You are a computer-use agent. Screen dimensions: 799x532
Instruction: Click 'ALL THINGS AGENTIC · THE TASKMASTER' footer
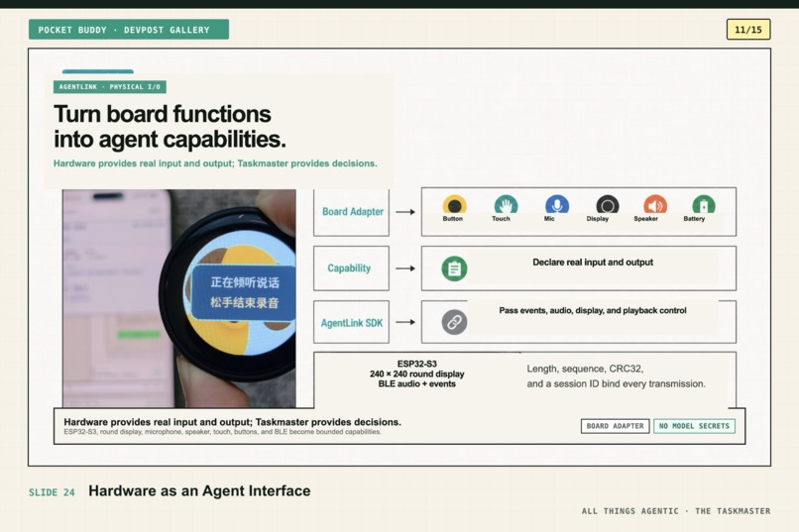[x=676, y=511]
